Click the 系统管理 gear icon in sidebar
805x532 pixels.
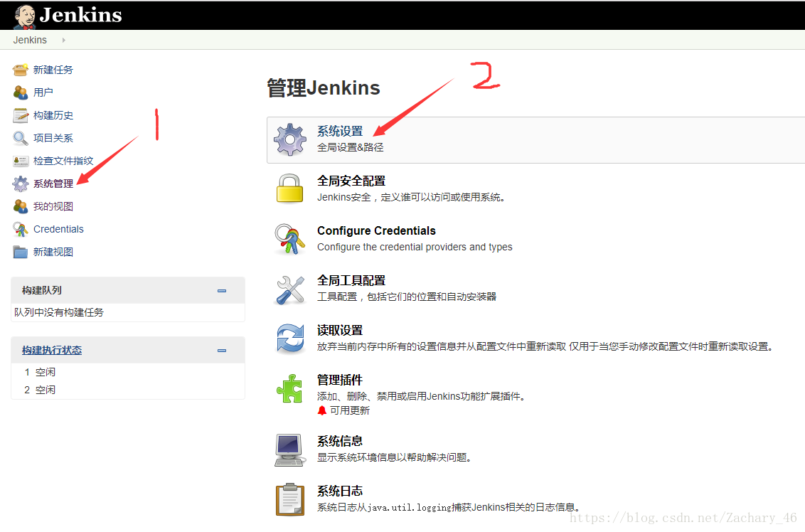pyautogui.click(x=21, y=183)
